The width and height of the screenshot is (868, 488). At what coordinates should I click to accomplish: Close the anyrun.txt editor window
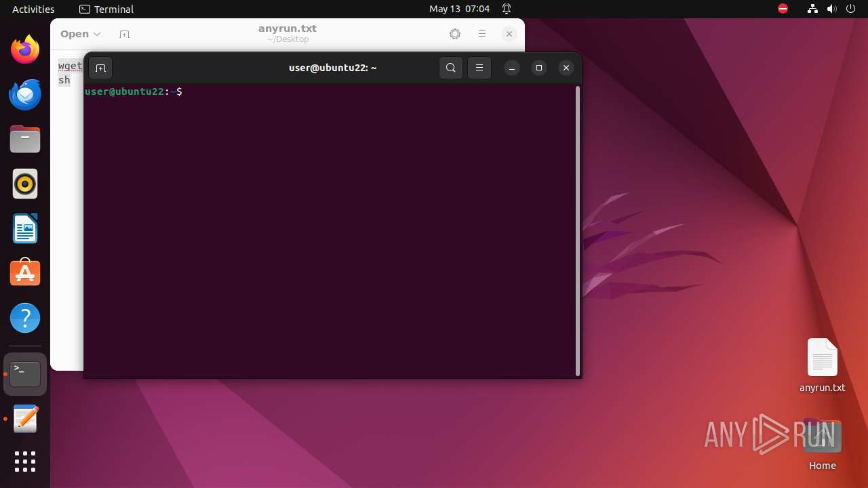509,34
